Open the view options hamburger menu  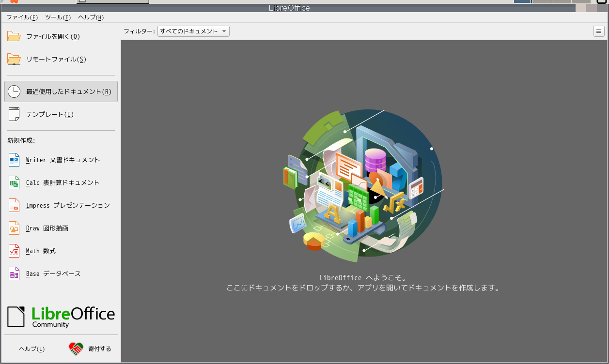pos(599,31)
